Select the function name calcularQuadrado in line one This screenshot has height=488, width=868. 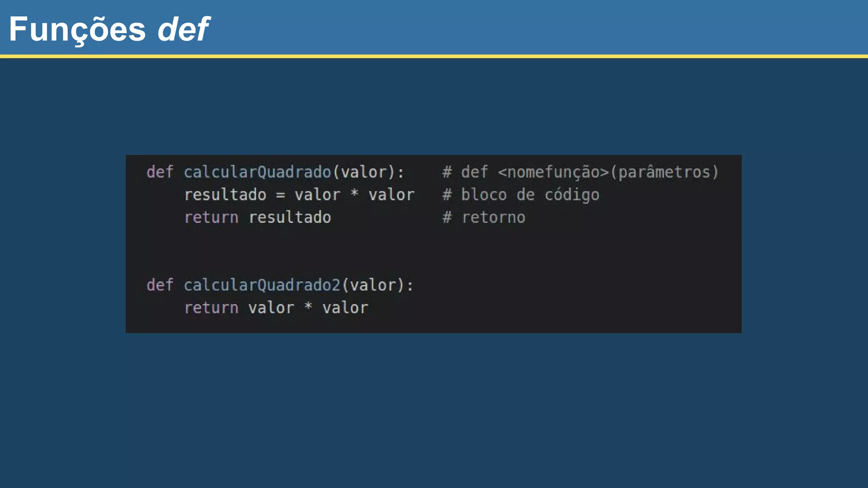[x=257, y=172]
